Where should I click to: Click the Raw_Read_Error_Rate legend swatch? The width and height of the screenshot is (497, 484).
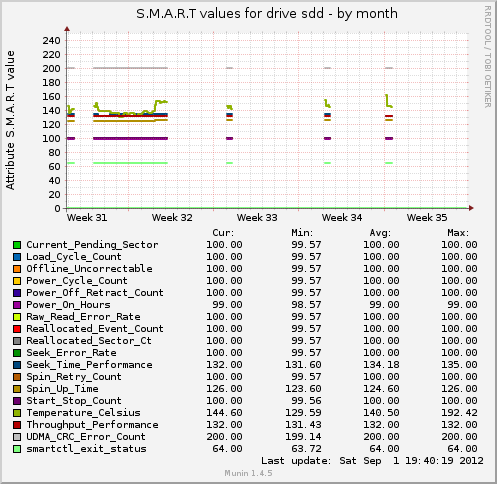tap(17, 317)
